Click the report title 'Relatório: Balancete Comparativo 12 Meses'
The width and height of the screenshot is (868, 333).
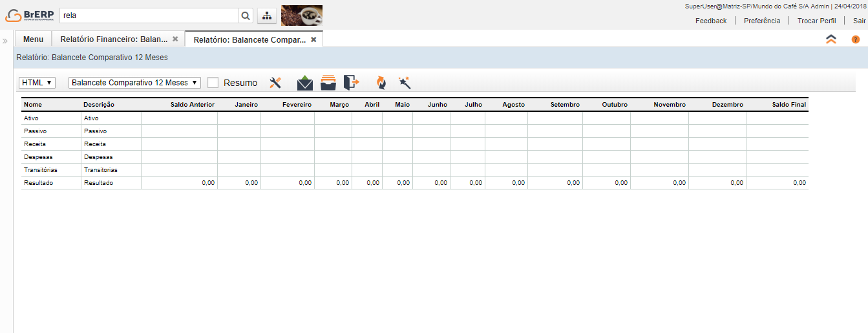point(92,58)
